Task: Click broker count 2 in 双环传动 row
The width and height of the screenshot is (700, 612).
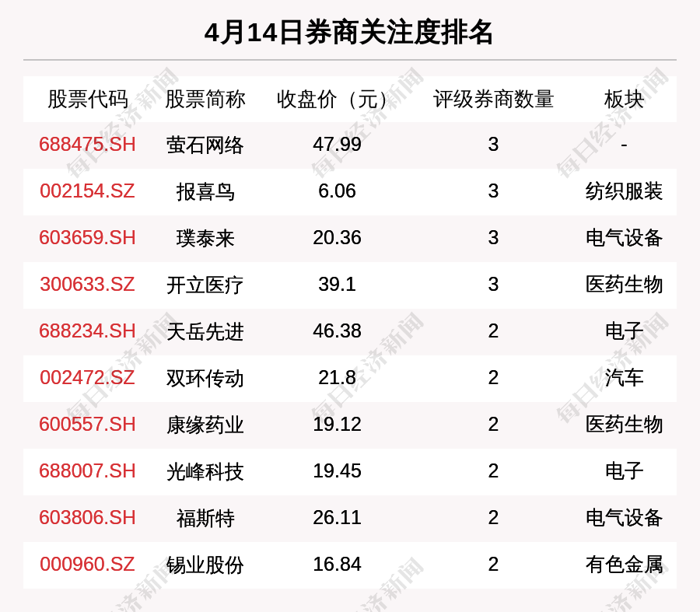Action: (x=493, y=378)
